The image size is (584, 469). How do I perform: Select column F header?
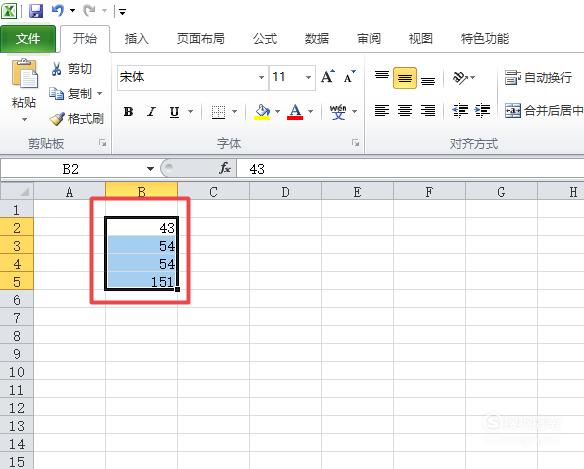(x=429, y=192)
